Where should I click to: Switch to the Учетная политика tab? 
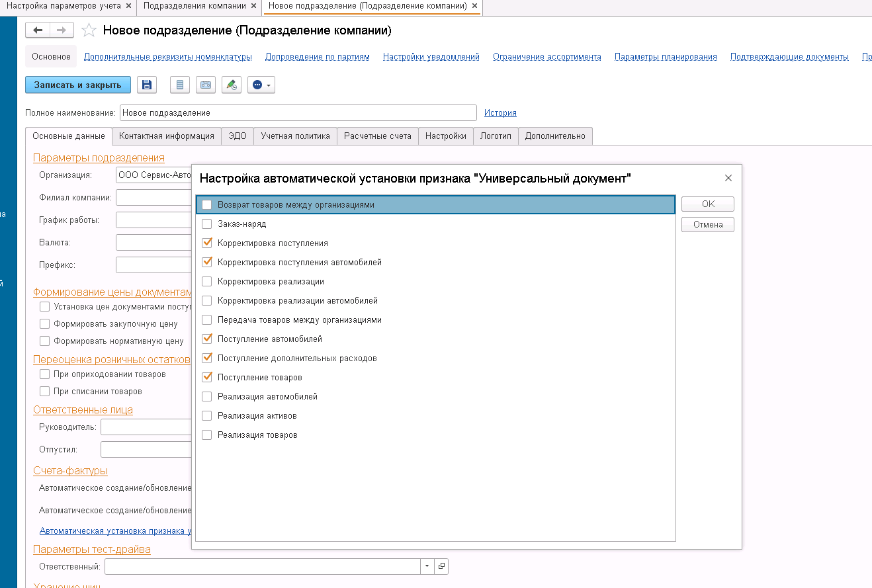(295, 136)
